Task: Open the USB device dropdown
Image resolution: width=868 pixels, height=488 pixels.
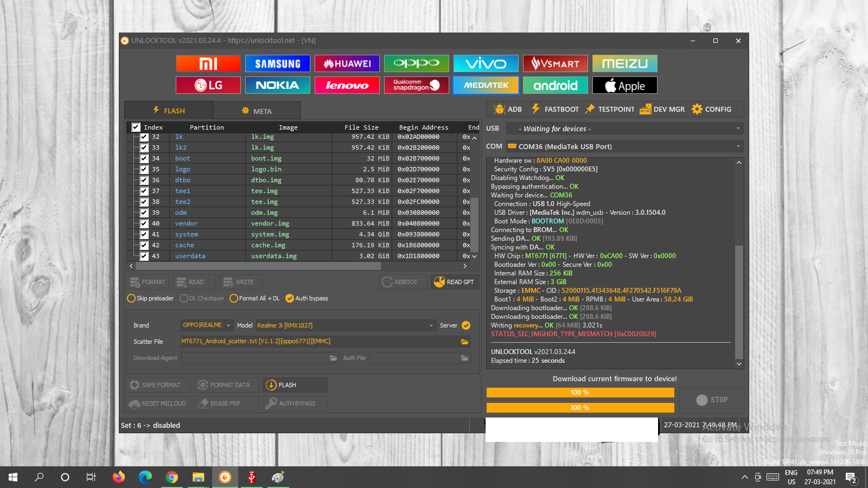Action: tap(624, 129)
